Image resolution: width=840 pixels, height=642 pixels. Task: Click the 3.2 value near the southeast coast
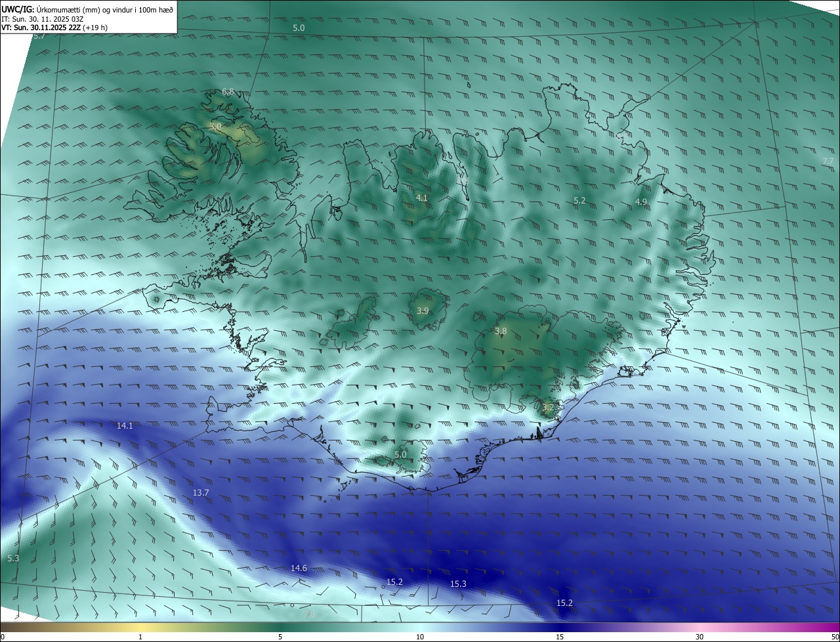click(x=548, y=407)
